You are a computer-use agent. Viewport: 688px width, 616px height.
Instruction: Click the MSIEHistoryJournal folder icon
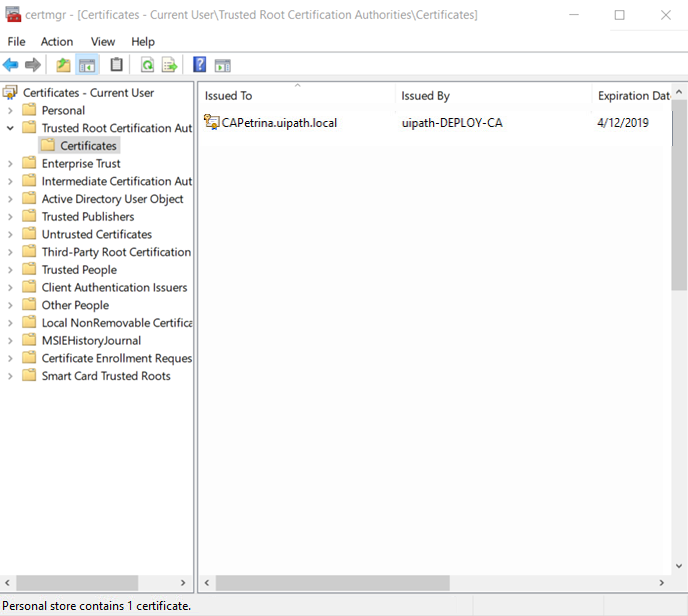tap(29, 340)
